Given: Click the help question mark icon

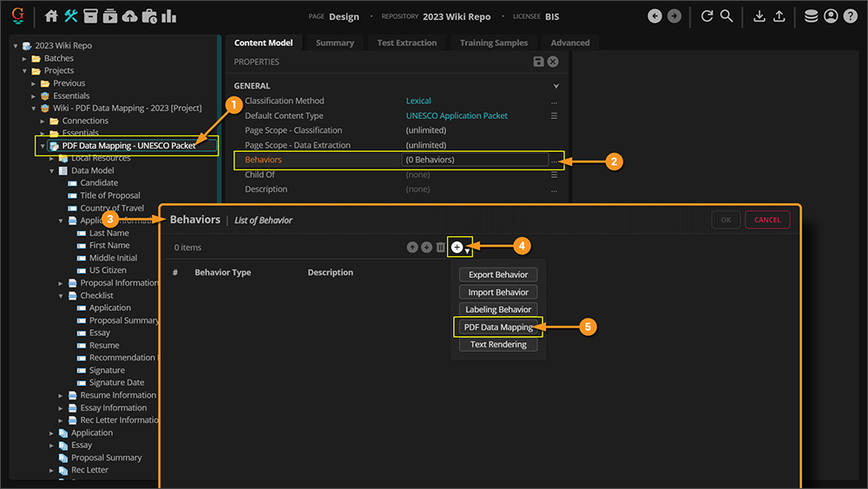Looking at the screenshot, I should pos(850,16).
